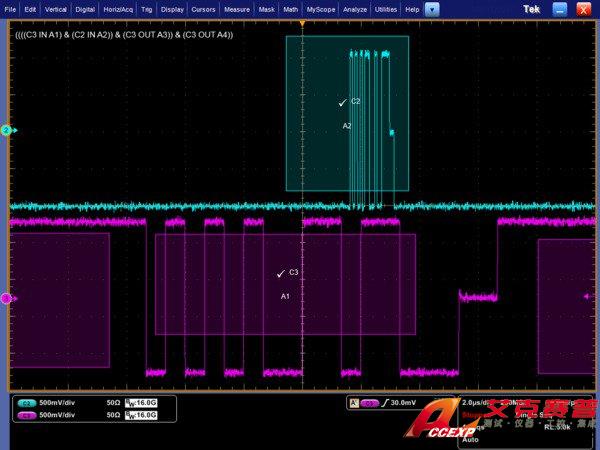
Task: Open the Measure menu
Action: pos(237,9)
